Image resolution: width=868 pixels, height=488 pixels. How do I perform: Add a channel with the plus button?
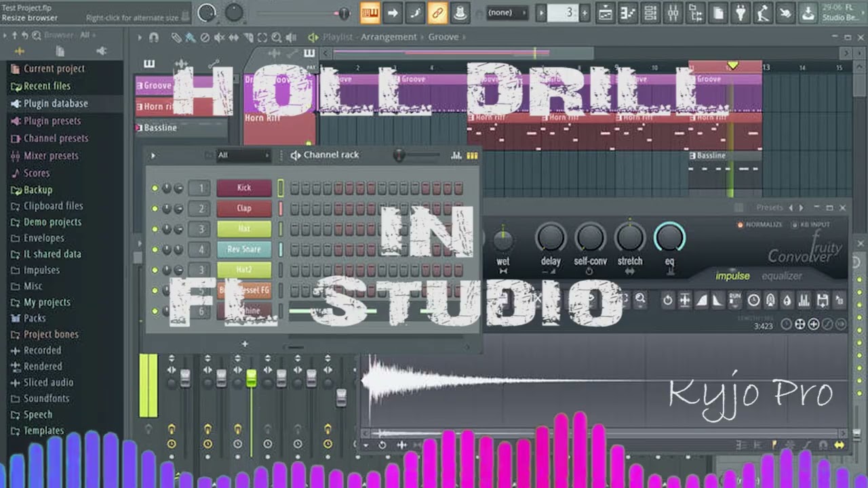coord(245,344)
